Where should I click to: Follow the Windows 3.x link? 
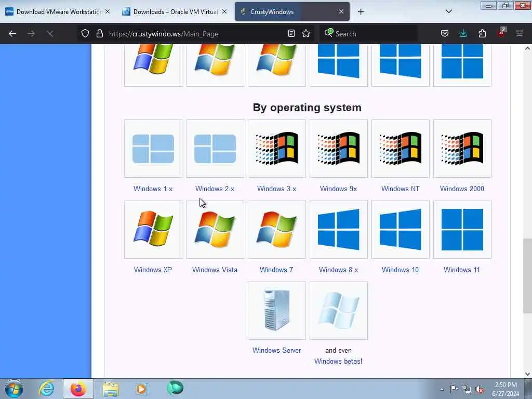click(x=276, y=189)
